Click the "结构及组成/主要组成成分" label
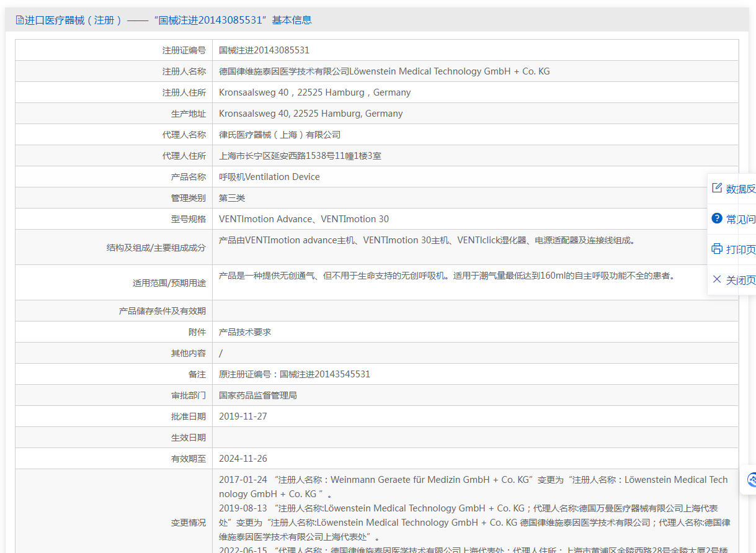 [x=156, y=248]
